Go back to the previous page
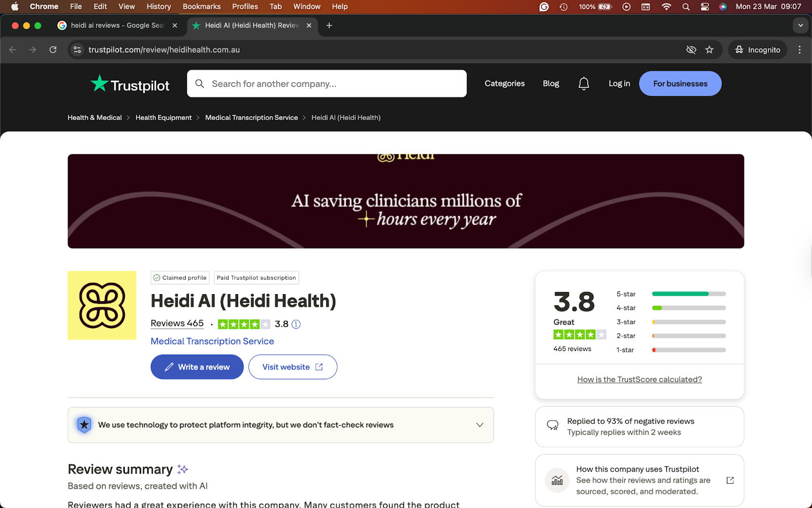 [13, 50]
